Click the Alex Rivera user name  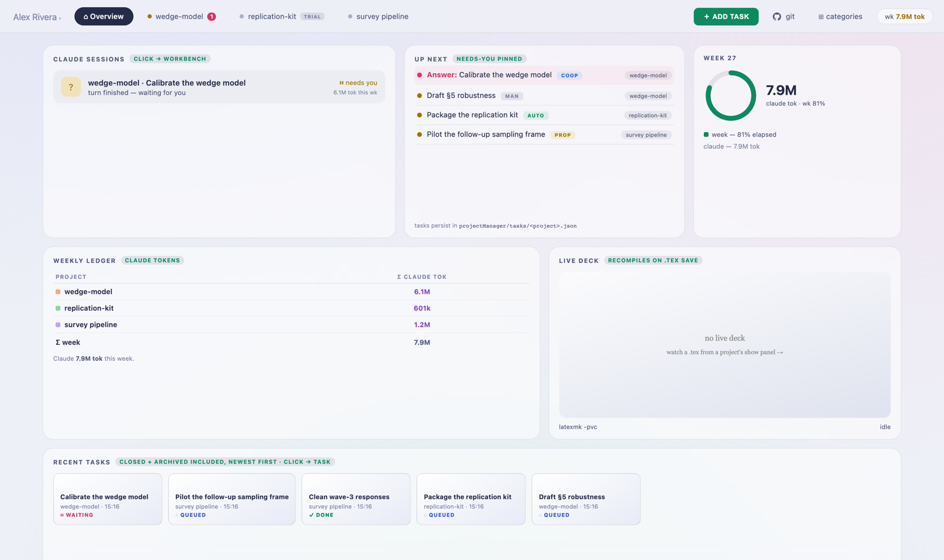tap(37, 17)
